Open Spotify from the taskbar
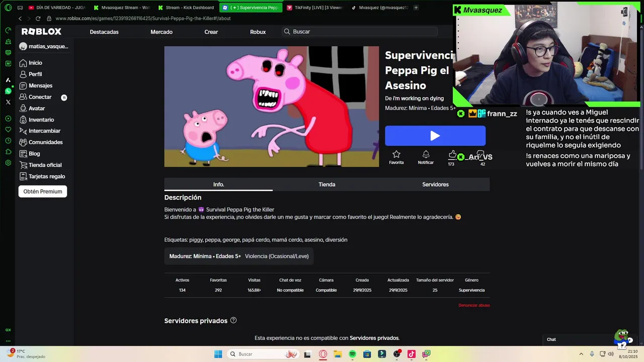This screenshot has width=644, height=362. point(353,354)
